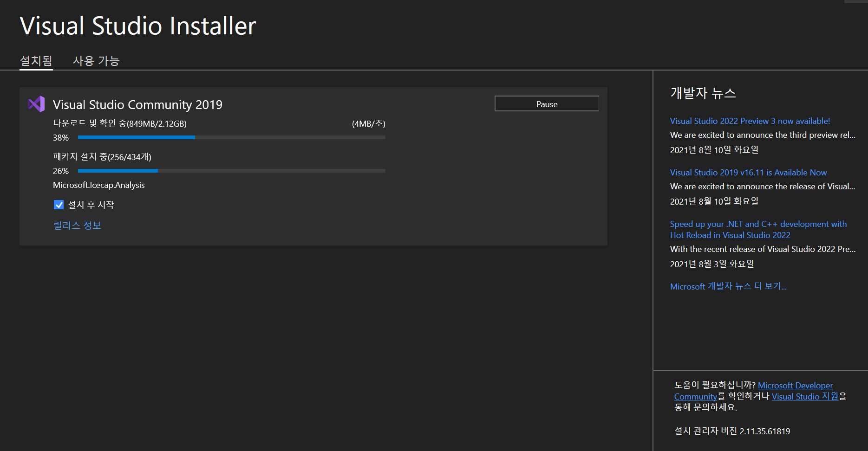Click the '설치 관리자 버전 2.11.35.61819' text
Viewport: 868px width, 451px height.
(732, 432)
